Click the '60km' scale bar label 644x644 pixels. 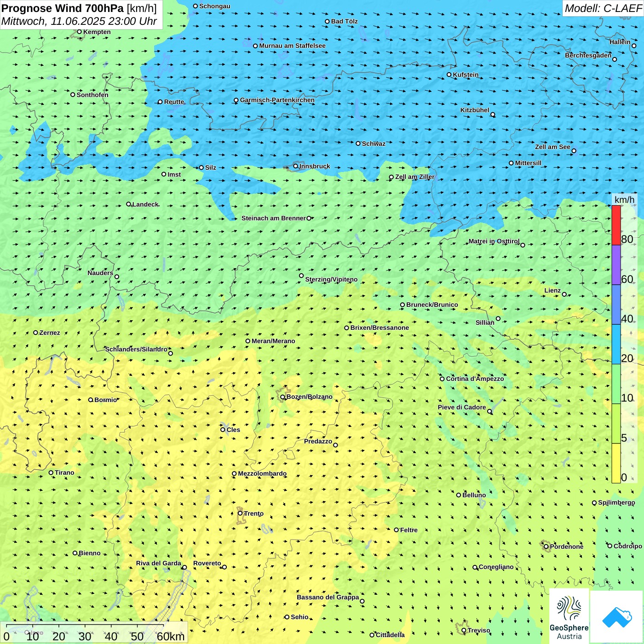coord(171,636)
